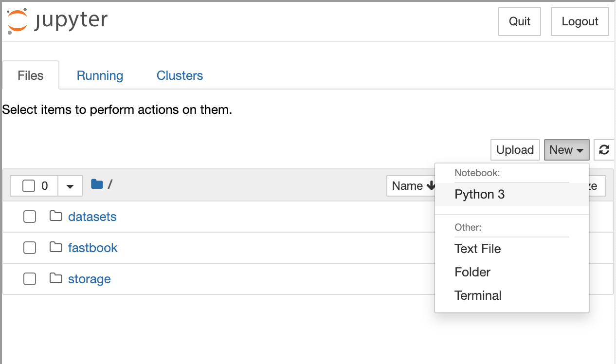Tick the datasets folder checkbox

30,217
